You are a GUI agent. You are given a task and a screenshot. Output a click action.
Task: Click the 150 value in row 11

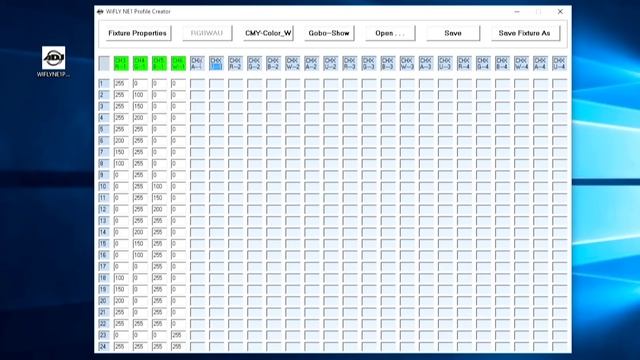coord(159,198)
